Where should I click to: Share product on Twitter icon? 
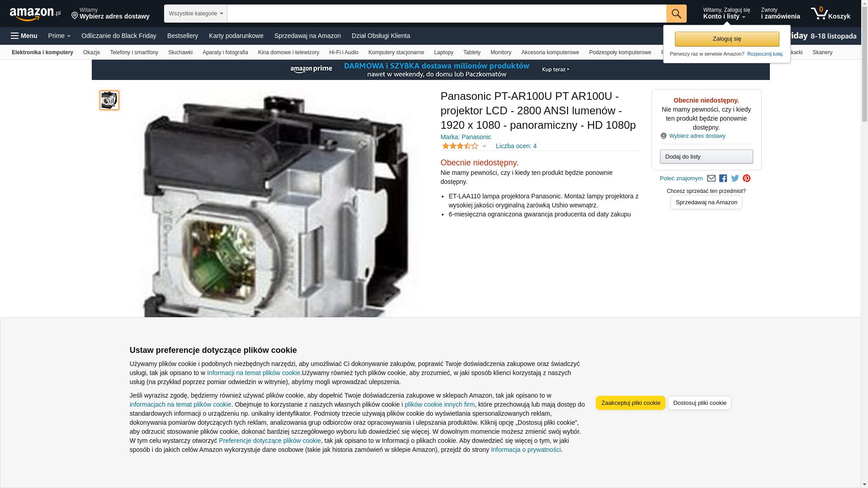point(735,178)
